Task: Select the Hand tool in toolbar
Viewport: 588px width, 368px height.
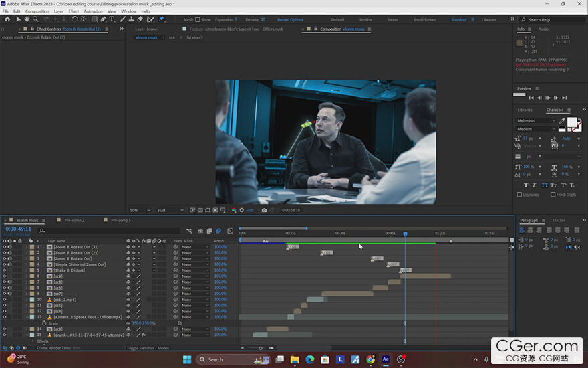Action: click(26, 19)
